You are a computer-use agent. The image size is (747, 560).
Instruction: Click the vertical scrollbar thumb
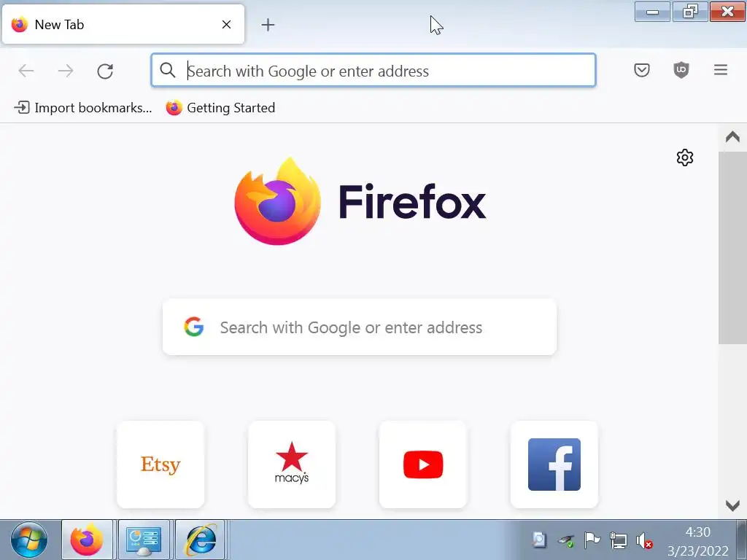tap(732, 248)
